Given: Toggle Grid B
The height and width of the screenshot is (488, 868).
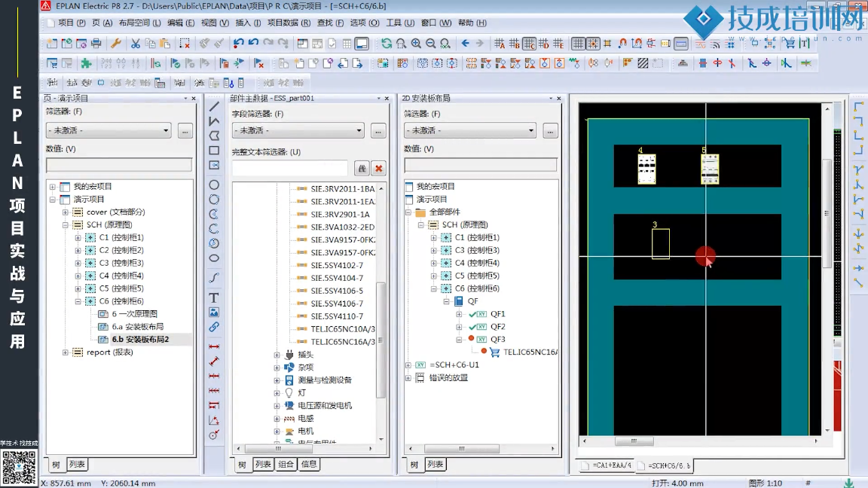Looking at the screenshot, I should (x=515, y=43).
